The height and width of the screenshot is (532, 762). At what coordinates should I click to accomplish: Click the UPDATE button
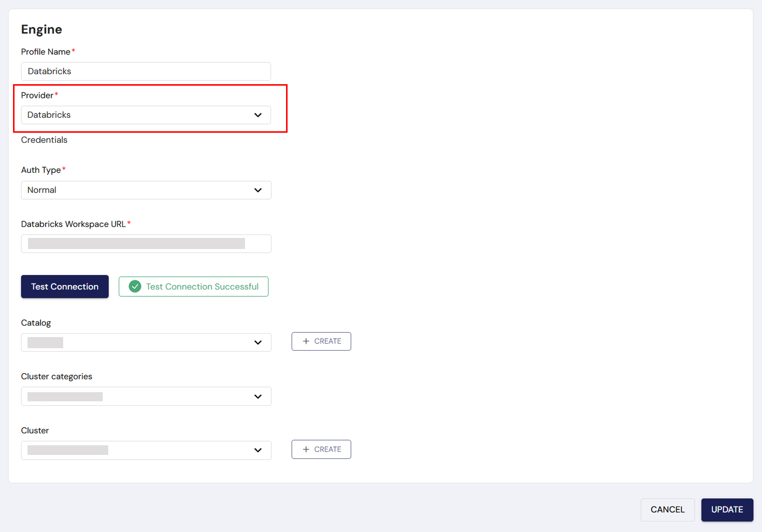point(727,509)
